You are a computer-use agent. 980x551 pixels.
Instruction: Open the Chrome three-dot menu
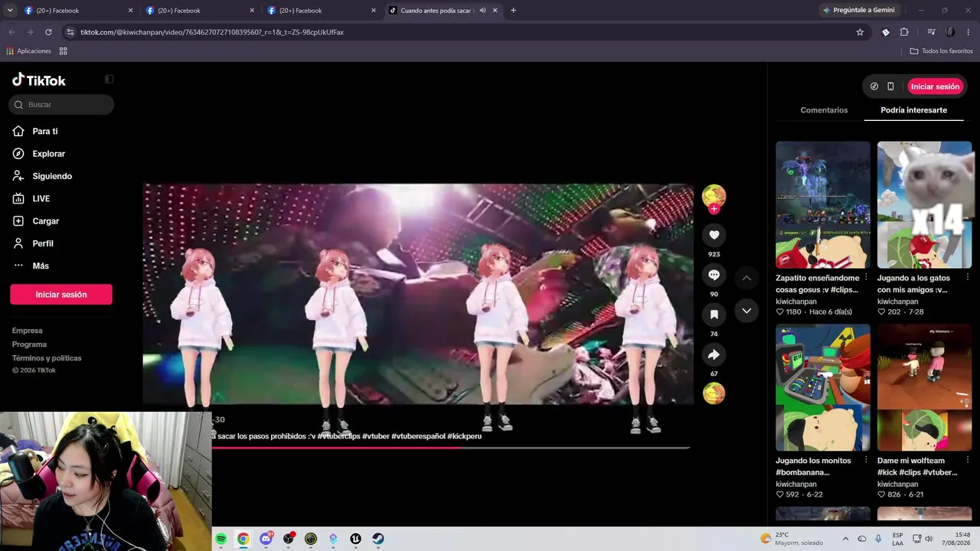tap(969, 32)
